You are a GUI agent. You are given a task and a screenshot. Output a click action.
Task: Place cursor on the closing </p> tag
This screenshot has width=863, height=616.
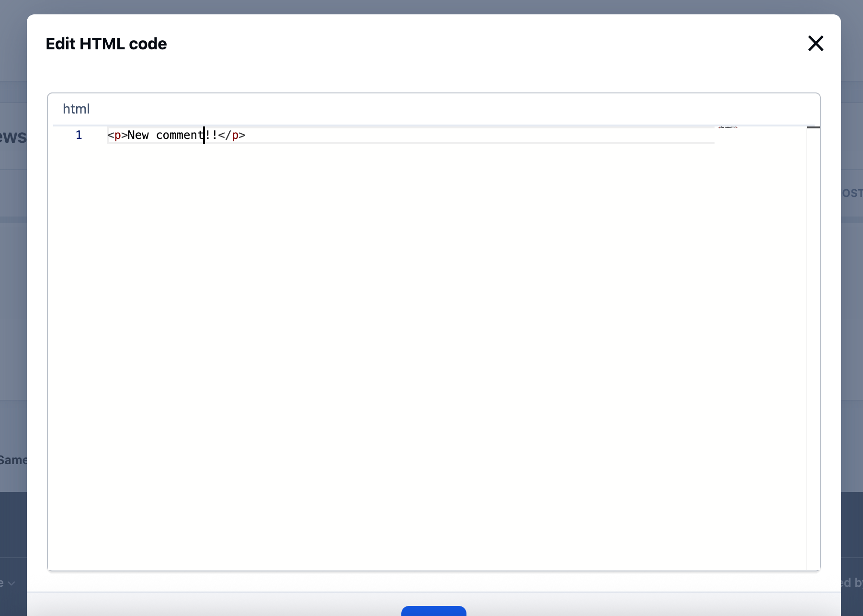coord(232,136)
